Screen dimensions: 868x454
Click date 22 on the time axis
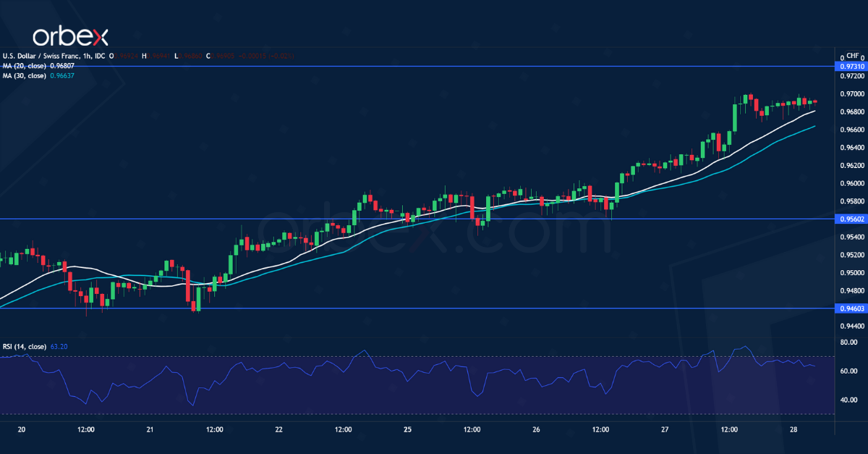click(278, 429)
